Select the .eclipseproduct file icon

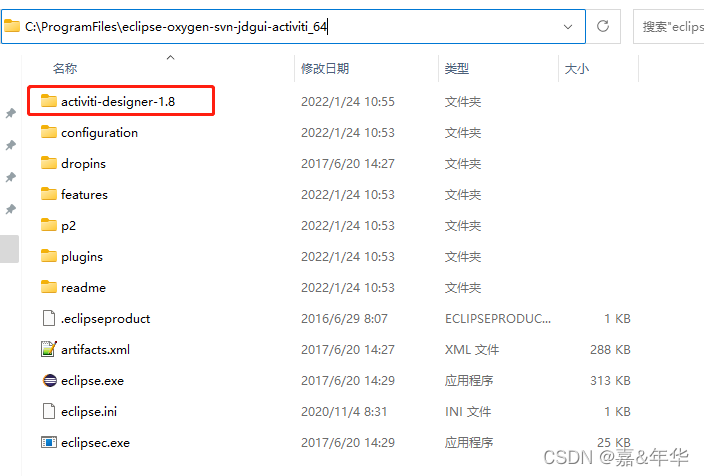pyautogui.click(x=48, y=318)
